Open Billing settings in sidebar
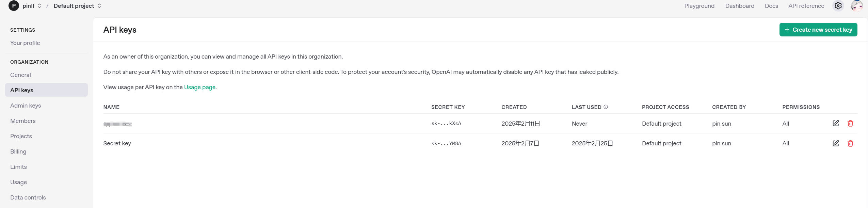Image resolution: width=868 pixels, height=208 pixels. coord(18,151)
